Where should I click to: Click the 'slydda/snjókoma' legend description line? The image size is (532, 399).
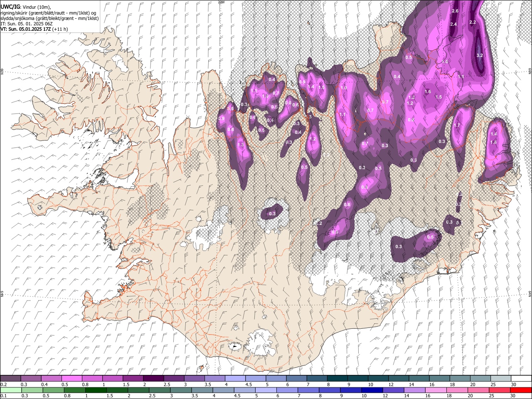[49, 18]
